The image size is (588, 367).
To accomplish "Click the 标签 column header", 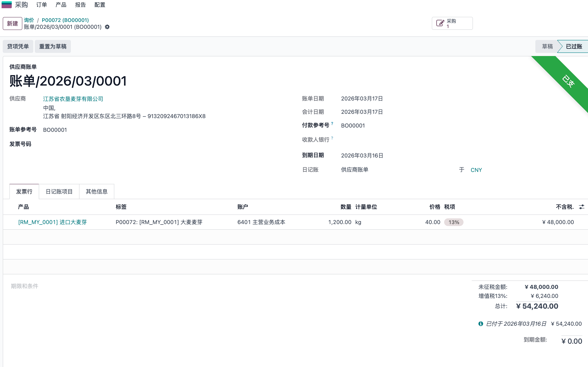I will 121,207.
